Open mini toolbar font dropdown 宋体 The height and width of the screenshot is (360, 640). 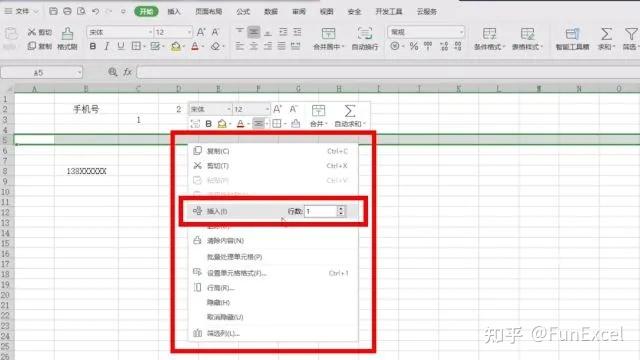coord(229,109)
